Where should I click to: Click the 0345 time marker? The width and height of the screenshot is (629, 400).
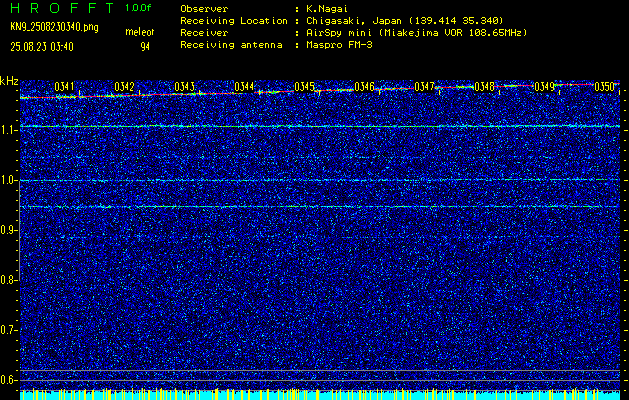(x=304, y=87)
